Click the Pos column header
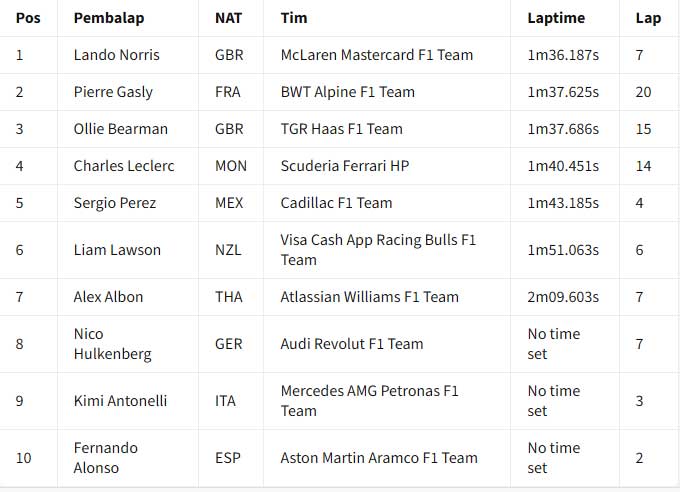680x492 pixels. (28, 18)
